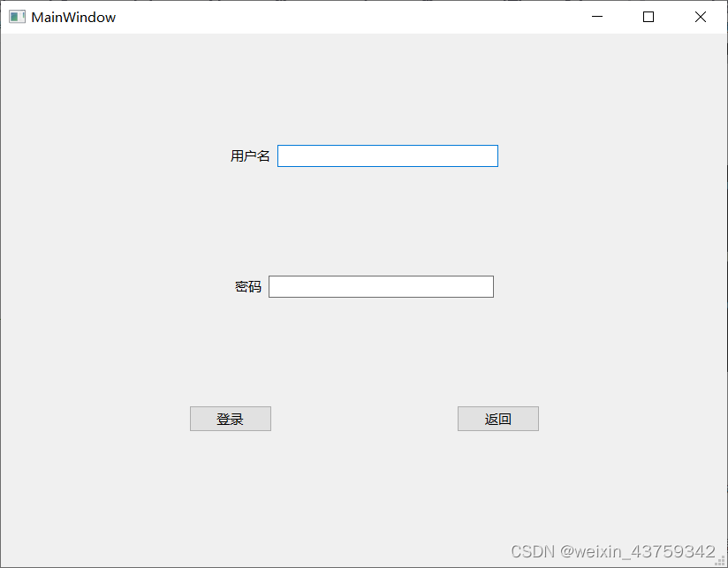Close the MainWindow window
Viewport: 728px width, 568px height.
(701, 17)
